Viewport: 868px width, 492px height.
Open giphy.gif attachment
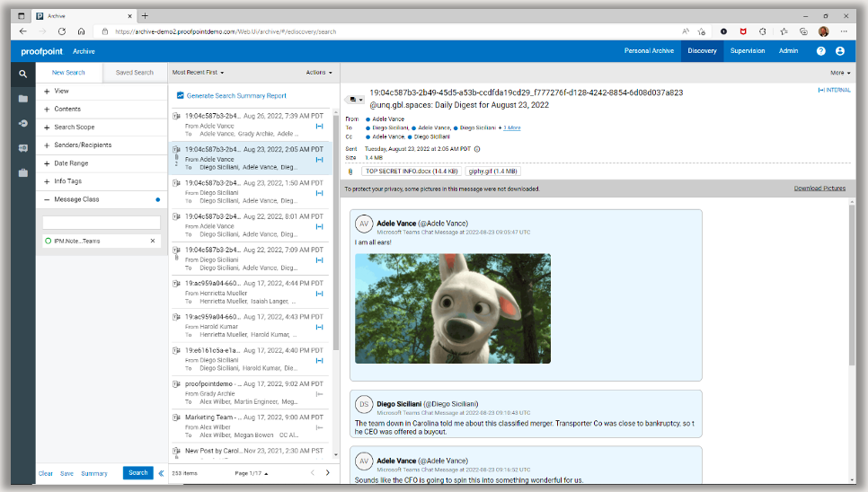point(492,171)
